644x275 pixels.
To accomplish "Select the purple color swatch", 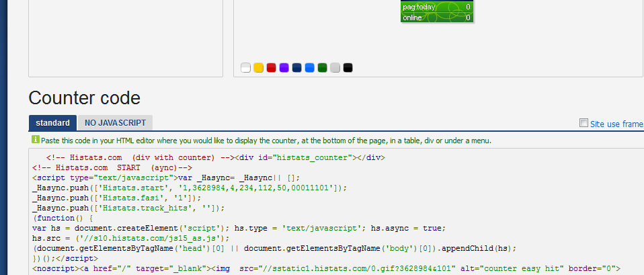I will (x=284, y=68).
